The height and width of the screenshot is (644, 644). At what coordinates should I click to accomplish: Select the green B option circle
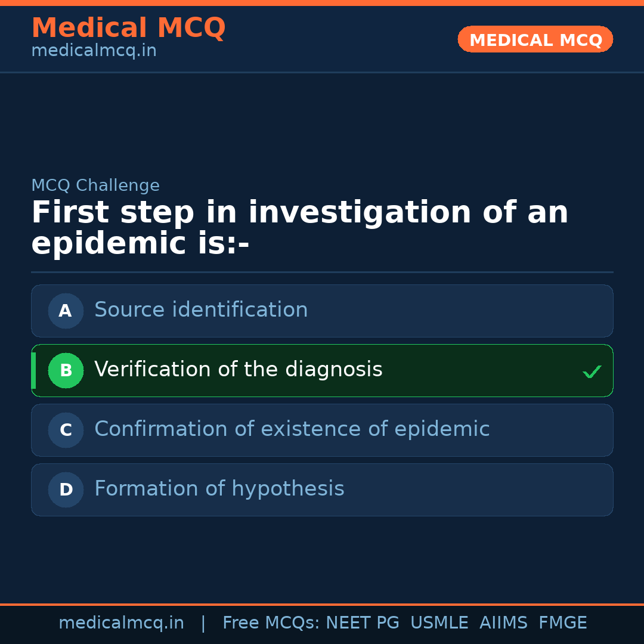tap(66, 370)
